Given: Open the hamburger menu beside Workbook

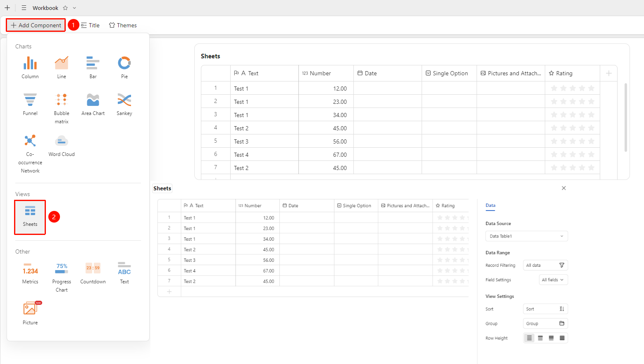Looking at the screenshot, I should pyautogui.click(x=24, y=8).
